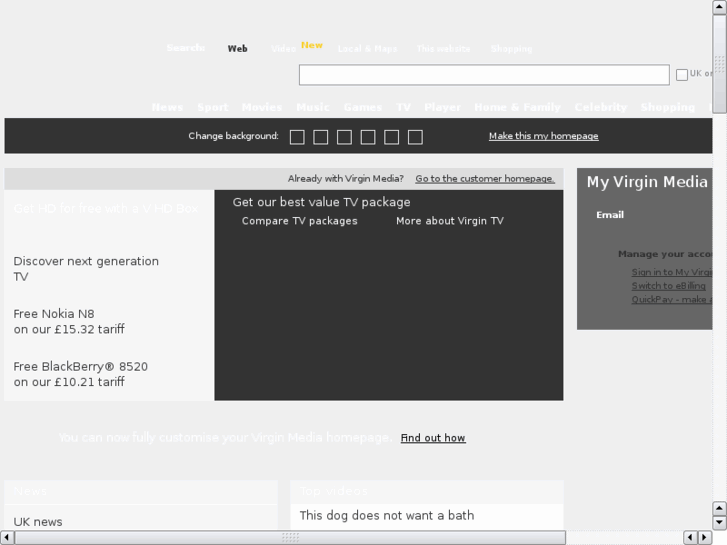Open the Movies section

tap(262, 107)
